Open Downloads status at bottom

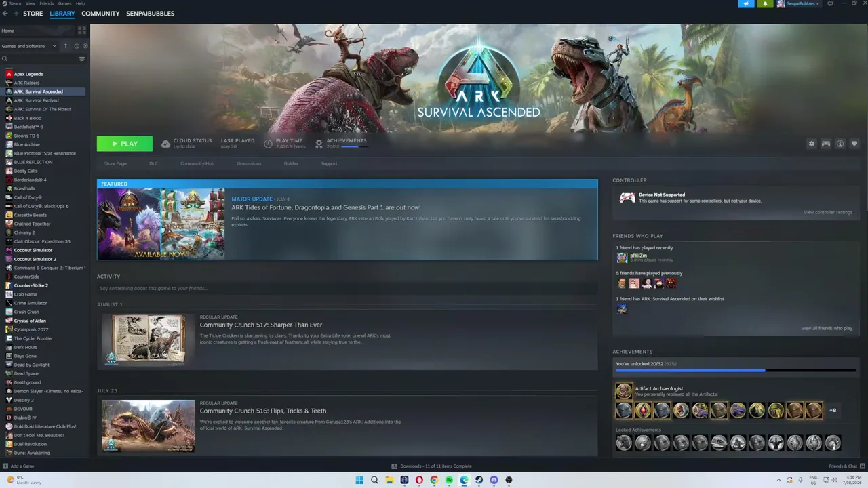[432, 466]
